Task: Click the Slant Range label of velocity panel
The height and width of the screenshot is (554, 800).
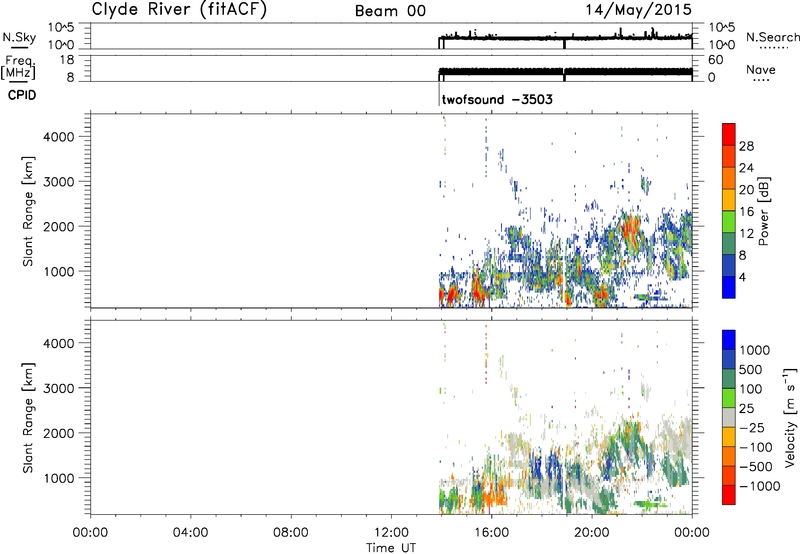Action: tap(28, 418)
